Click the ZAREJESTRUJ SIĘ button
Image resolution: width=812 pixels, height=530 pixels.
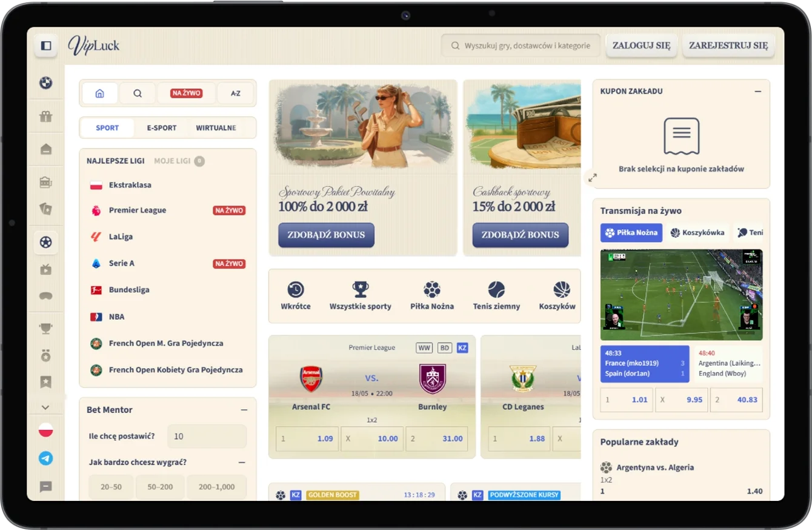[728, 45]
